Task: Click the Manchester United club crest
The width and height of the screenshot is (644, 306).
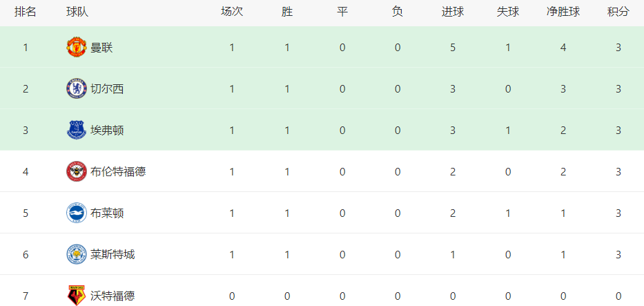Action: click(x=77, y=47)
